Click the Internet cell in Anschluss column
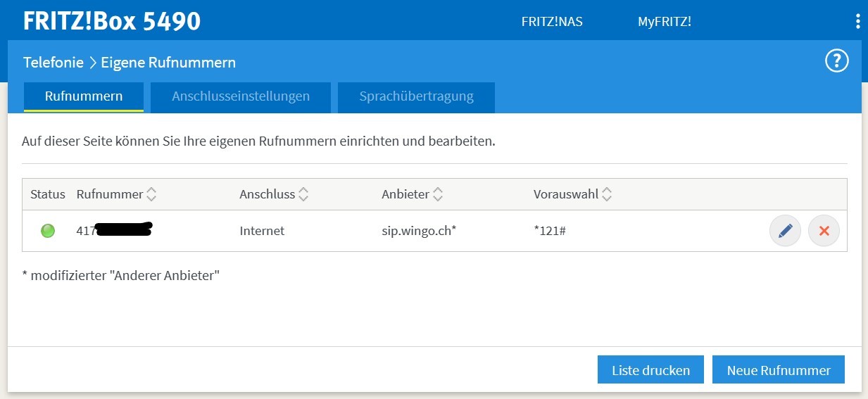This screenshot has height=399, width=868. coord(262,231)
